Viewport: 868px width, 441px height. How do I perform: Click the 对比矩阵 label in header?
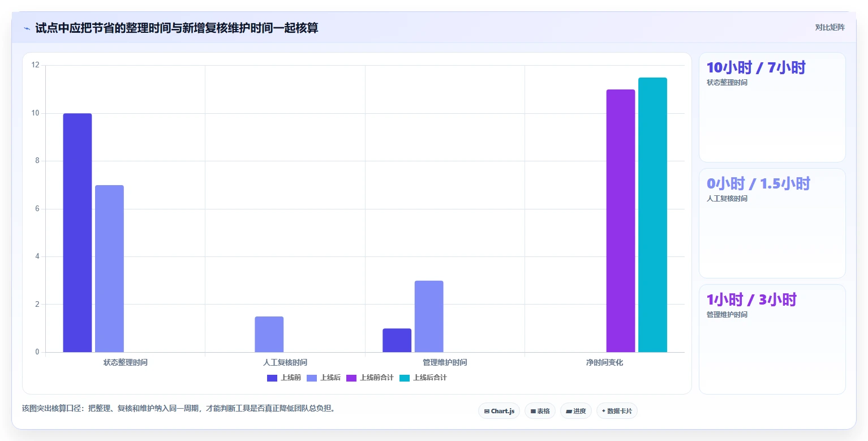830,28
